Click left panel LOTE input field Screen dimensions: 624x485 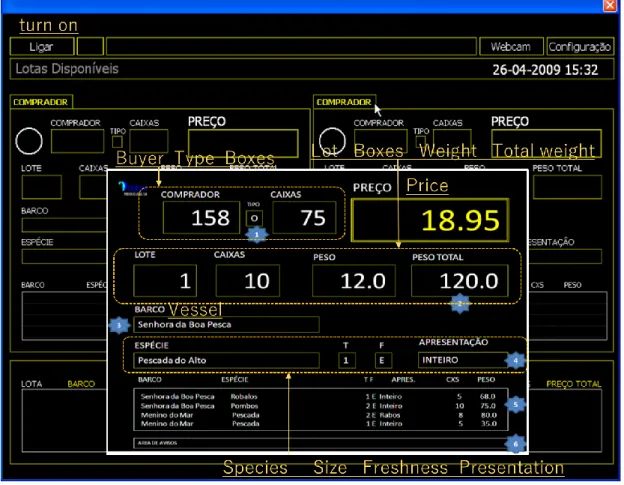(42, 187)
